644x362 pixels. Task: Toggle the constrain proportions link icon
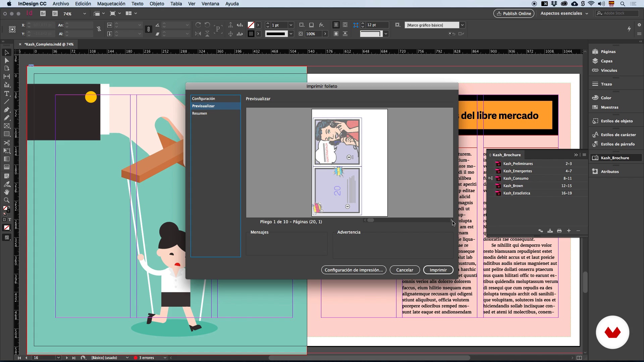pyautogui.click(x=99, y=29)
